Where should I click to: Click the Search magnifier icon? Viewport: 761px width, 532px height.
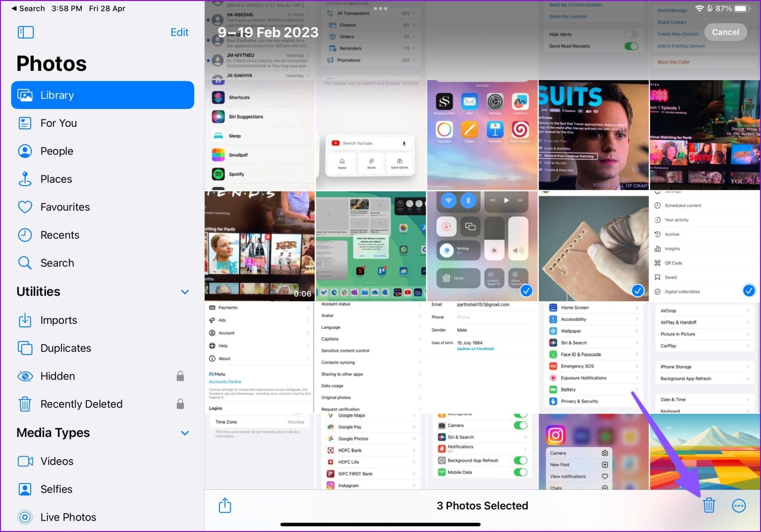[x=25, y=263]
